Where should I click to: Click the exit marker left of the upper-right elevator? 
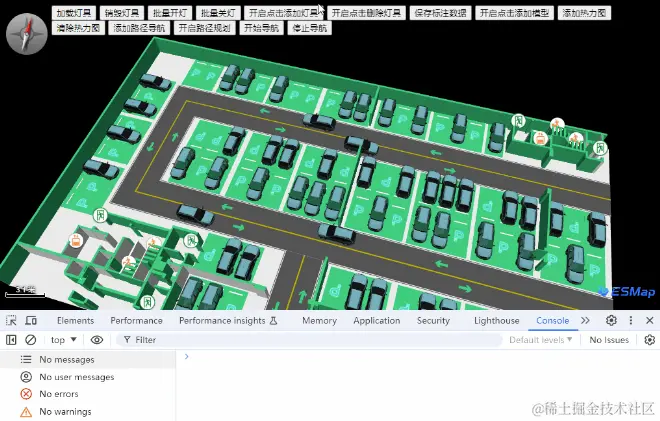point(519,121)
